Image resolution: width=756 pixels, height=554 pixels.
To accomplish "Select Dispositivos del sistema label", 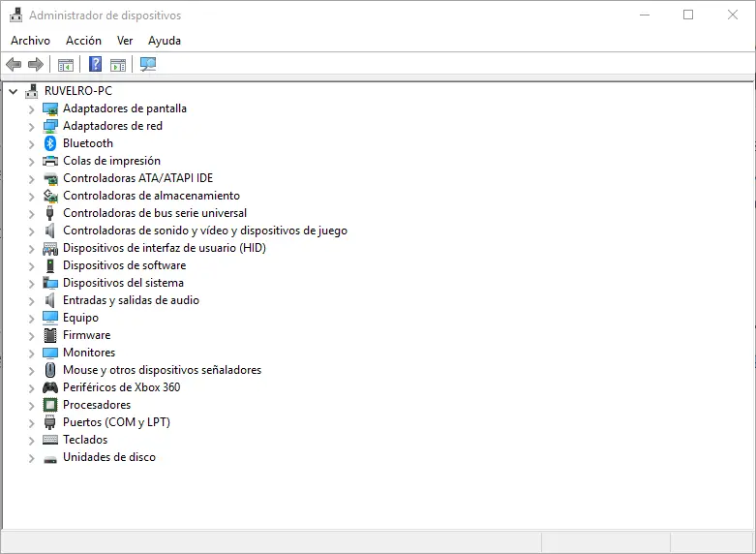I will coord(124,283).
